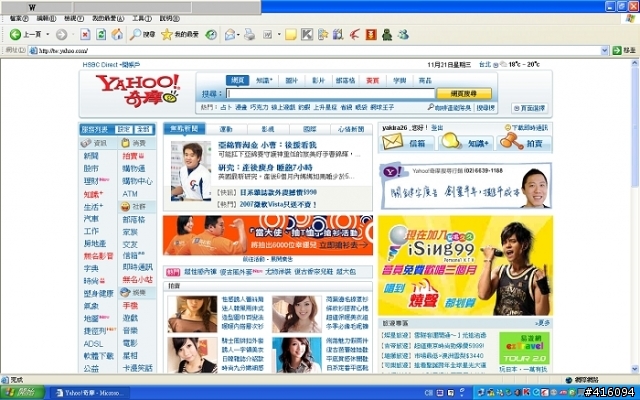This screenshot has width=640, height=400.
Task: Click the page icon in address bar
Action: (x=33, y=51)
